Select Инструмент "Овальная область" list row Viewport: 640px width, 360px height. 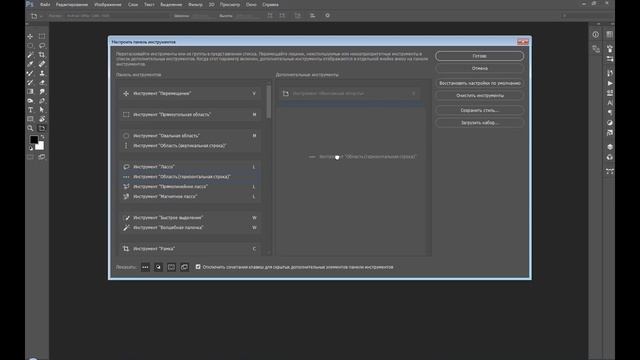click(190, 136)
